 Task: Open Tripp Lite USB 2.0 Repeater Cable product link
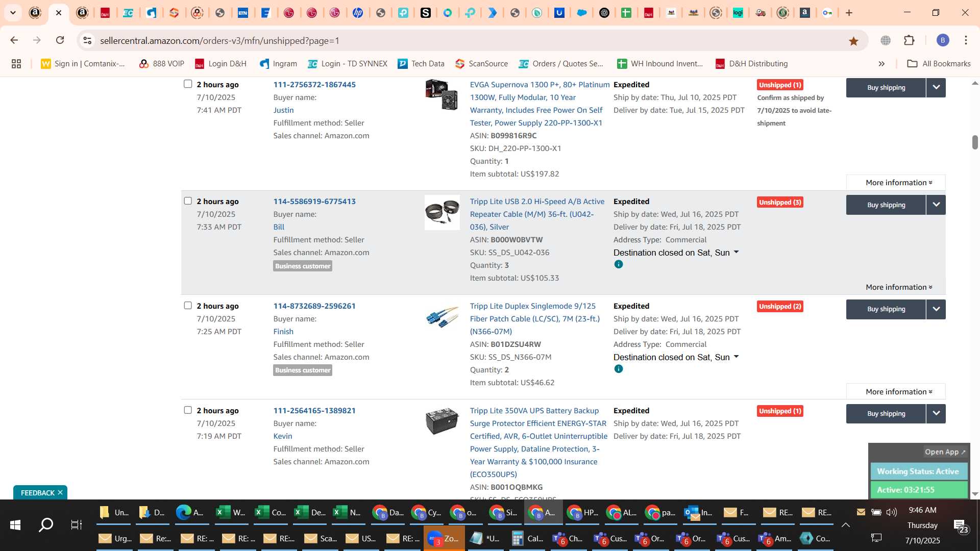537,214
